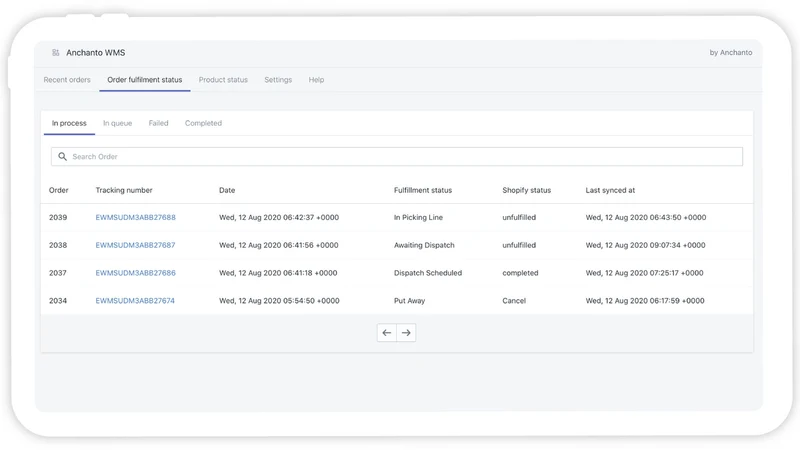Click the Cancel Shopify status
800x450 pixels.
(x=514, y=301)
